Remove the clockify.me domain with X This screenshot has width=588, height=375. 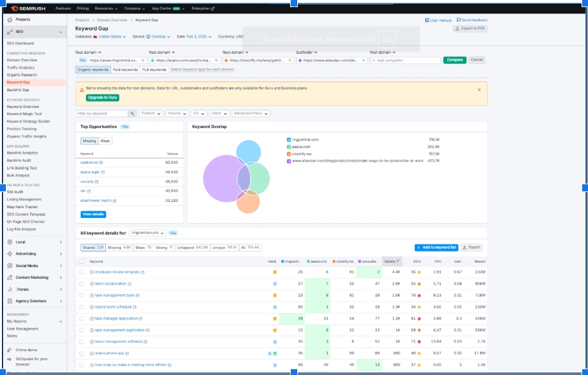click(290, 60)
